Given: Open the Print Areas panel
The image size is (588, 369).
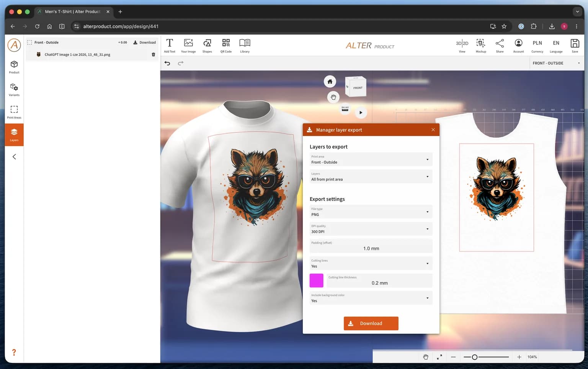Looking at the screenshot, I should 14,112.
